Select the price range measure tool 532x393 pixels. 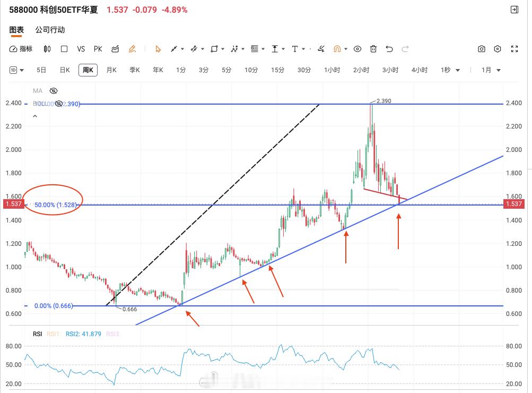pos(275,49)
